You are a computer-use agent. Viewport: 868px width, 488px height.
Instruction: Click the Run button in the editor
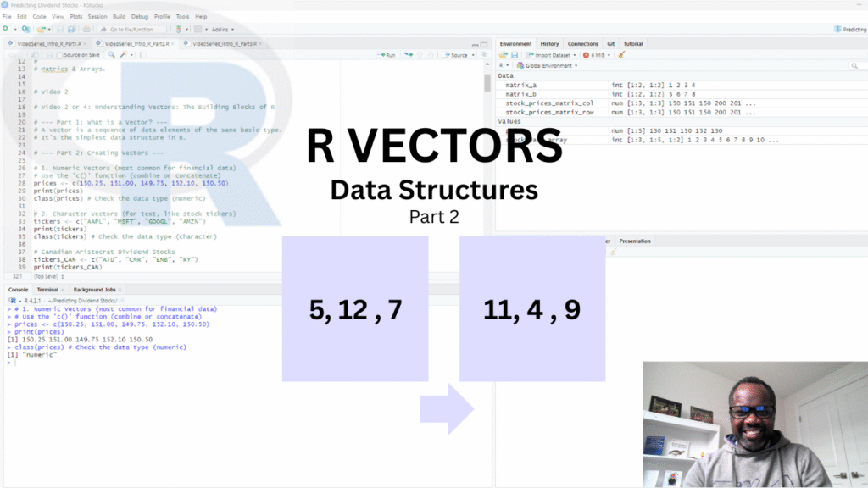pos(386,55)
